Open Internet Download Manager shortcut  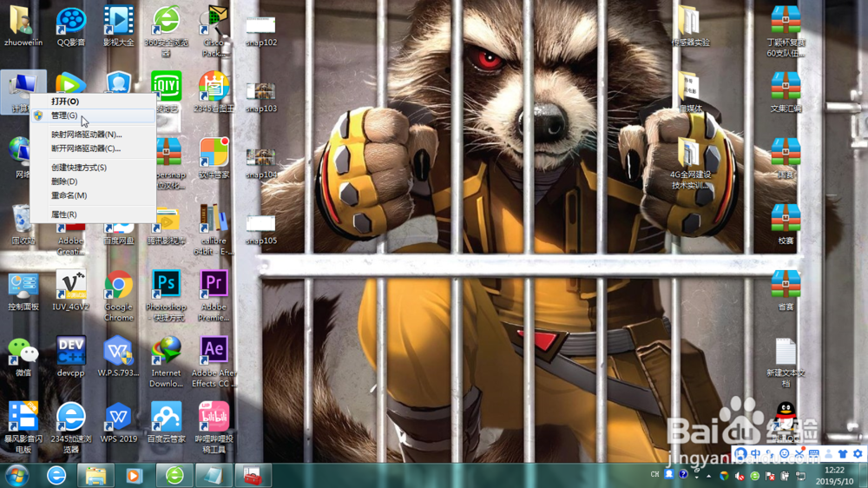coord(166,362)
